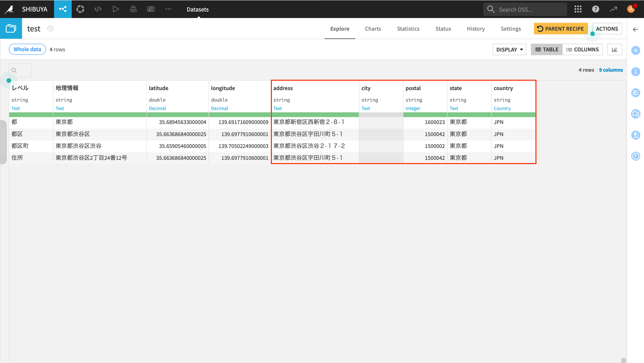Switch to TABLE view
The image size is (644, 363).
tap(546, 49)
